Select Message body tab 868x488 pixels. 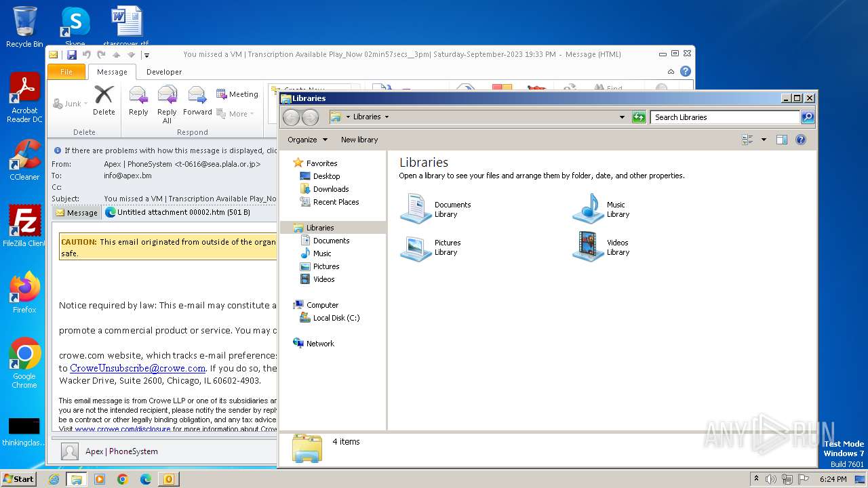pyautogui.click(x=76, y=213)
